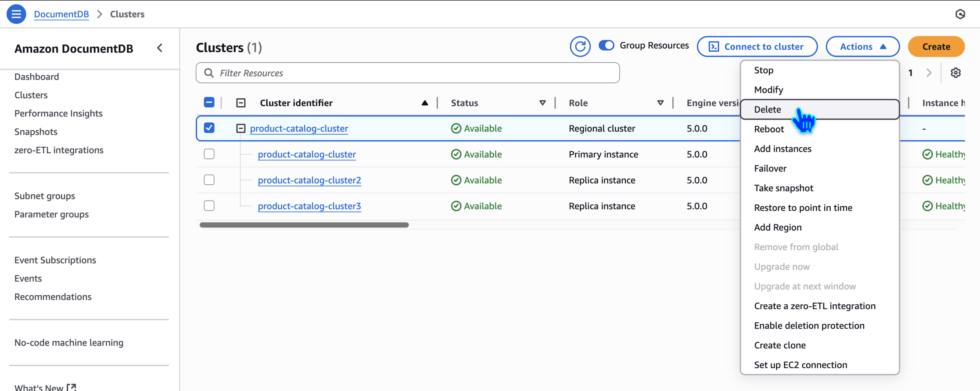
Task: Open Recommendations in sidebar
Action: pyautogui.click(x=53, y=296)
